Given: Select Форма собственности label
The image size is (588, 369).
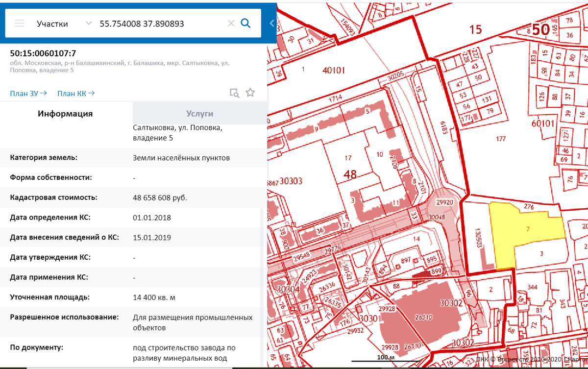Looking at the screenshot, I should 51,177.
